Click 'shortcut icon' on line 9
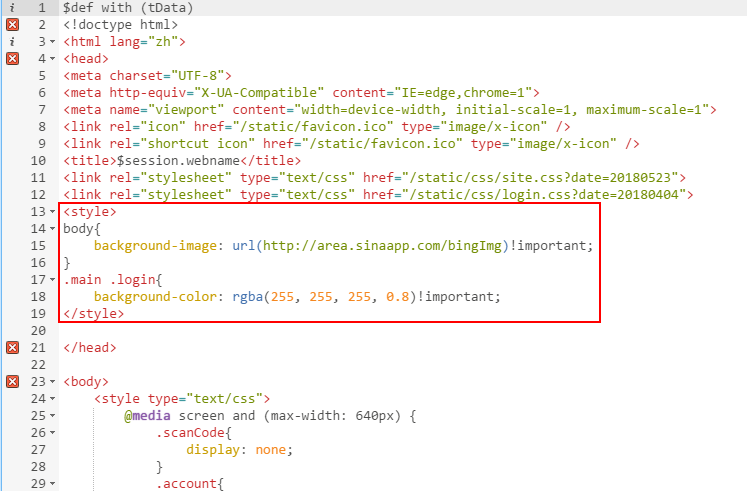This screenshot has width=747, height=491. [197, 144]
